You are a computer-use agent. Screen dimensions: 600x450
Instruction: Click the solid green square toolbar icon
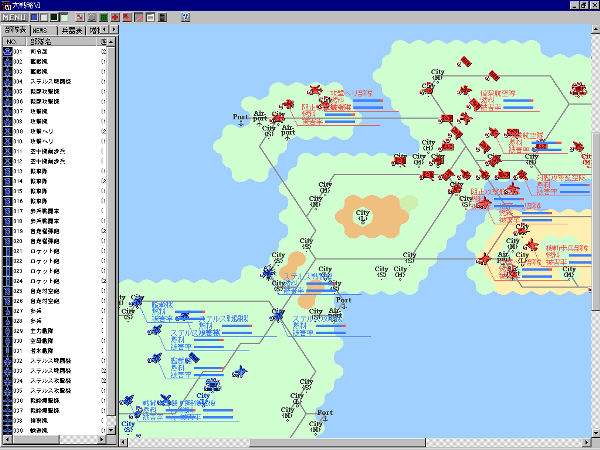coord(103,17)
